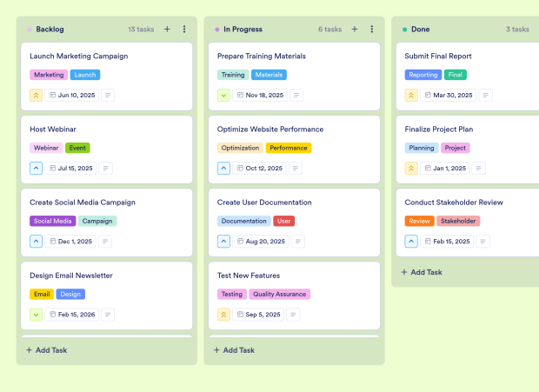Add a task via In Progress plus icon
Screen dimensions: 539x392
pyautogui.click(x=355, y=30)
